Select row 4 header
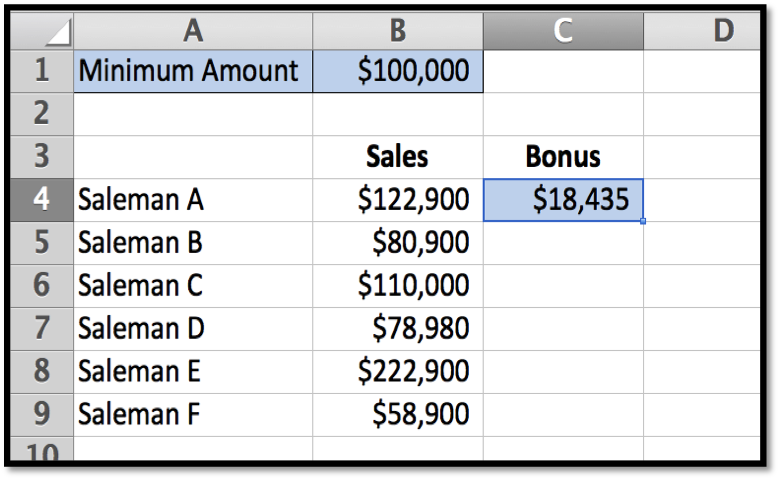The height and width of the screenshot is (480, 780). click(42, 200)
